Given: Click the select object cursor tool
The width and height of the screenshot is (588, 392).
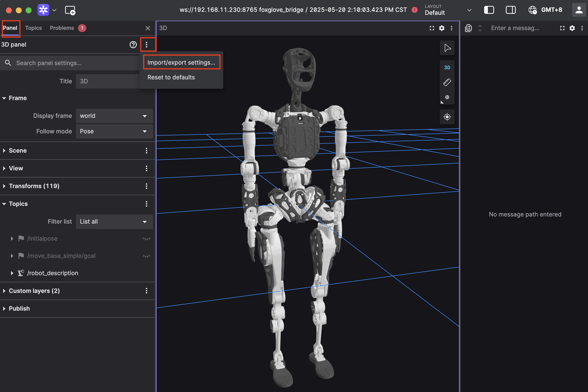Looking at the screenshot, I should (x=447, y=48).
